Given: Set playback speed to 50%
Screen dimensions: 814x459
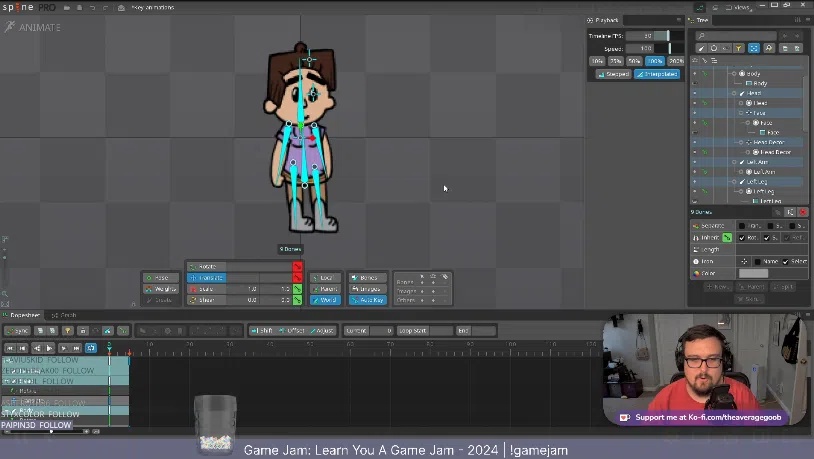Looking at the screenshot, I should pos(634,61).
